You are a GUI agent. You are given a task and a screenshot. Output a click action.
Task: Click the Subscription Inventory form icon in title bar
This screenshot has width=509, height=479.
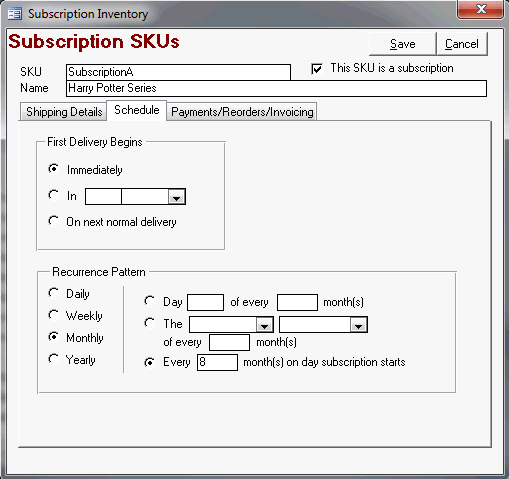click(x=14, y=14)
